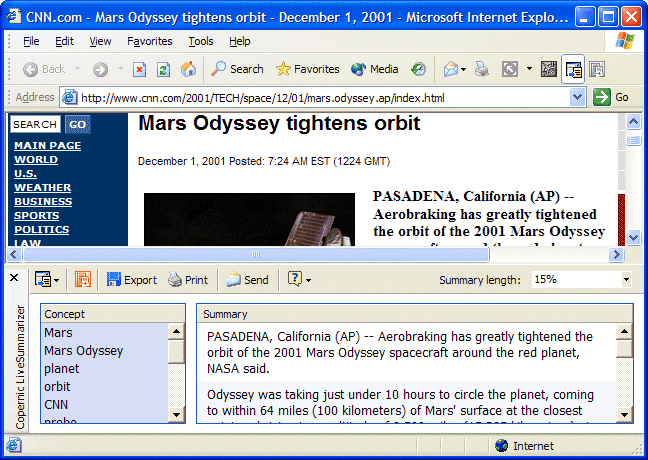Open the Media pane
648x460 pixels.
coord(374,69)
